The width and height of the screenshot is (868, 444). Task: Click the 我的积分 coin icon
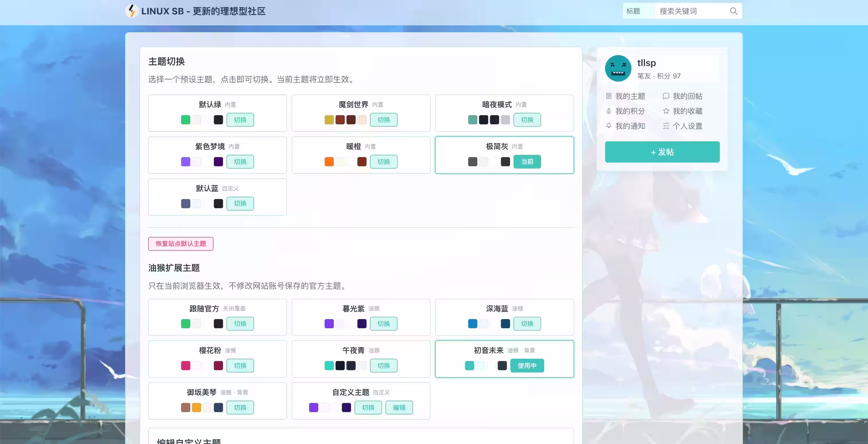point(609,111)
